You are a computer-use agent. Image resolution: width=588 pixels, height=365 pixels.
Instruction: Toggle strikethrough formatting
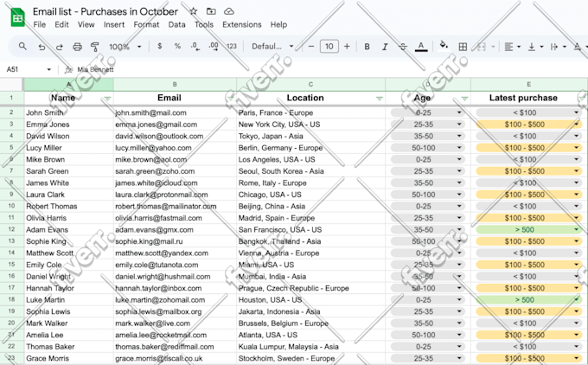(403, 47)
